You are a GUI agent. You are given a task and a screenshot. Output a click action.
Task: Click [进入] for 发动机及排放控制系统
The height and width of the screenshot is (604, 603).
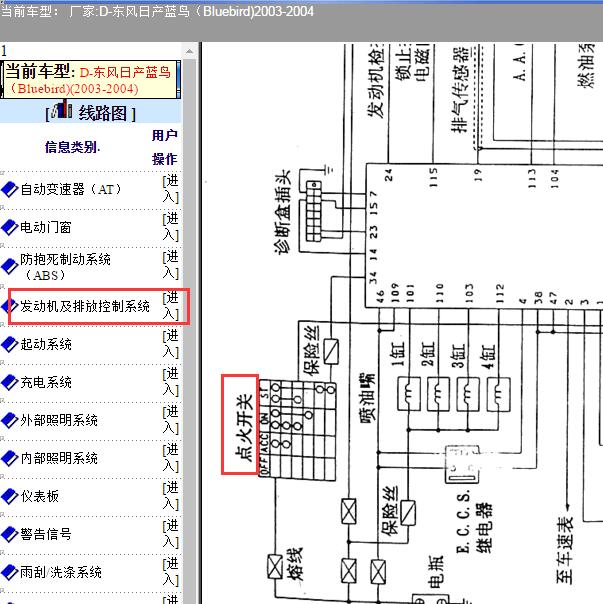(x=171, y=306)
